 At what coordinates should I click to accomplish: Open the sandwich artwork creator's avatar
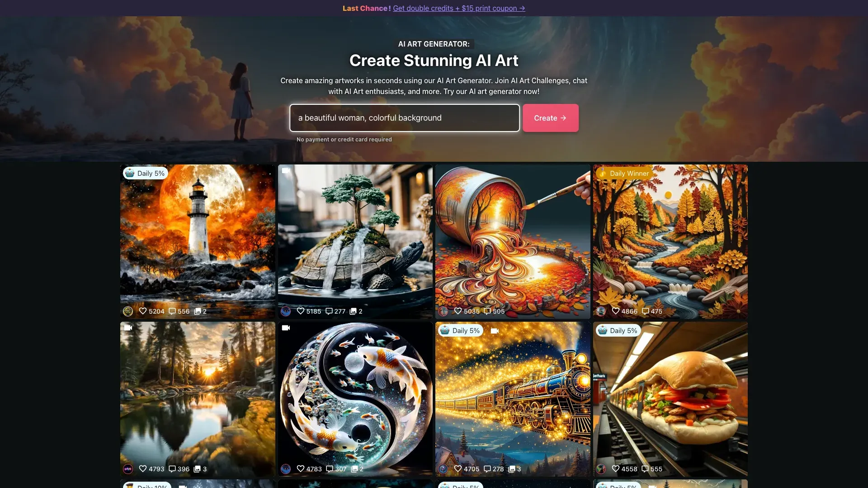coord(601,469)
